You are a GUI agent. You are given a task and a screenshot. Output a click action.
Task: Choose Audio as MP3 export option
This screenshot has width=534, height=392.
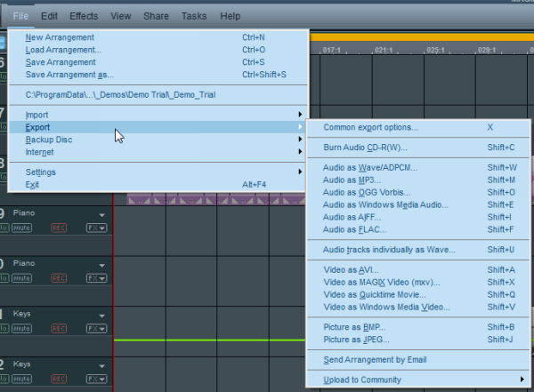tap(355, 180)
